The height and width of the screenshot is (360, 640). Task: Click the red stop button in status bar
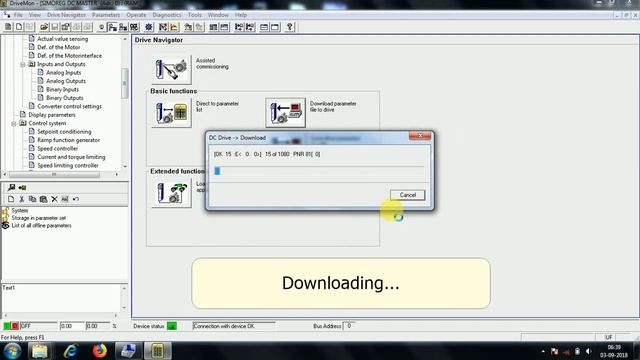15,326
